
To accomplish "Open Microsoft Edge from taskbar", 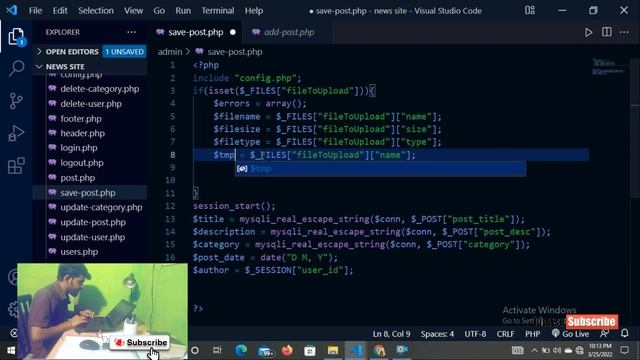I will pos(241,350).
